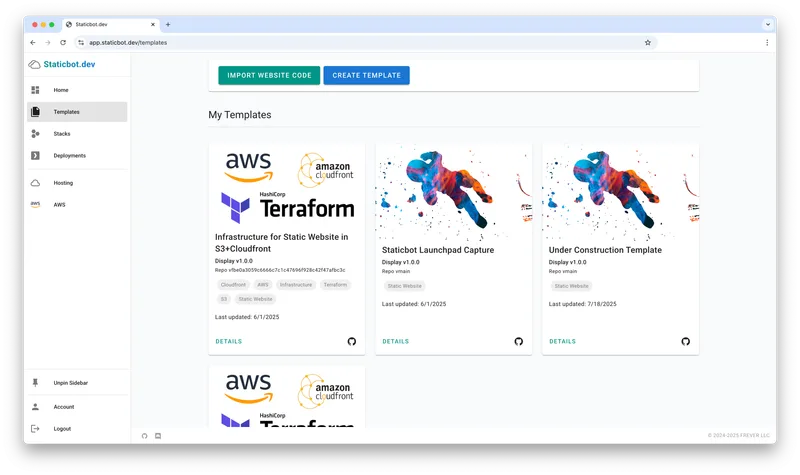Click the Home dashboard icon in sidebar
This screenshot has width=800, height=475.
[x=35, y=90]
